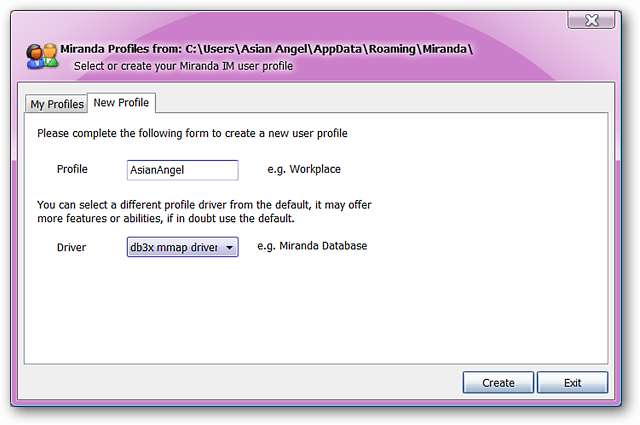
Task: Click the "e.g. Workplace" hint text
Action: (299, 170)
